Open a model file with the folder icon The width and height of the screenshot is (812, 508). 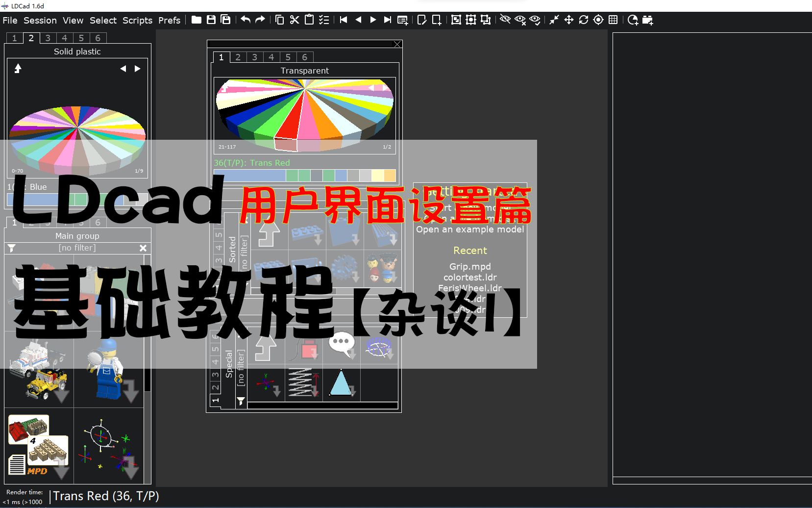pos(197,20)
